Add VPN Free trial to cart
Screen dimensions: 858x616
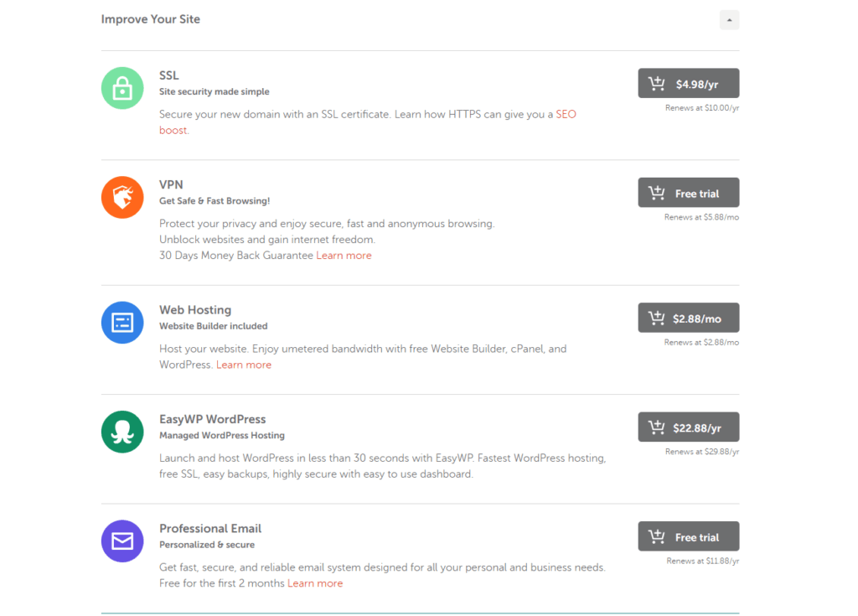tap(688, 193)
